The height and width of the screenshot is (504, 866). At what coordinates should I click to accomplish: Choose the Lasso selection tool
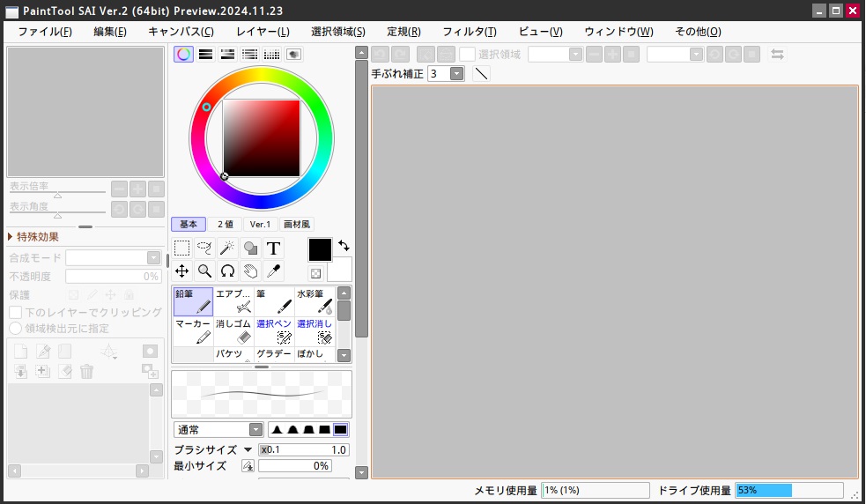coord(204,248)
